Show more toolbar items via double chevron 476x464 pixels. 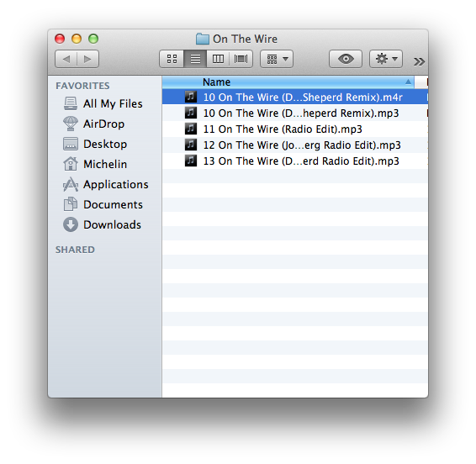[x=419, y=61]
